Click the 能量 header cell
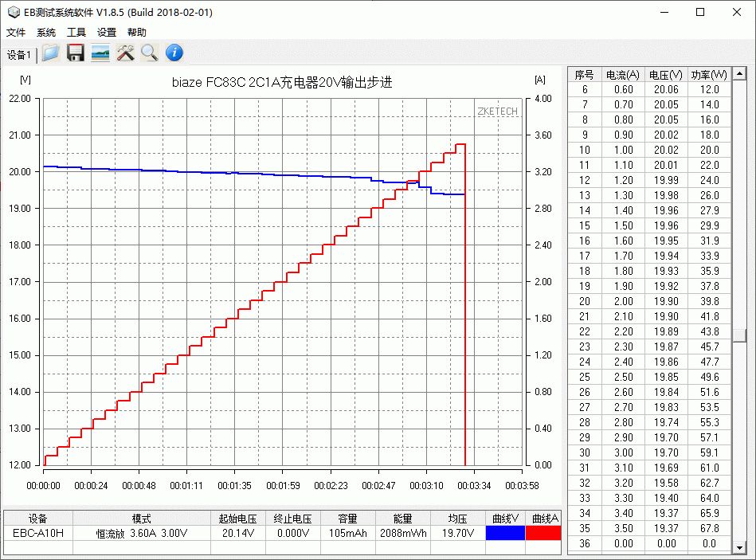 point(402,519)
